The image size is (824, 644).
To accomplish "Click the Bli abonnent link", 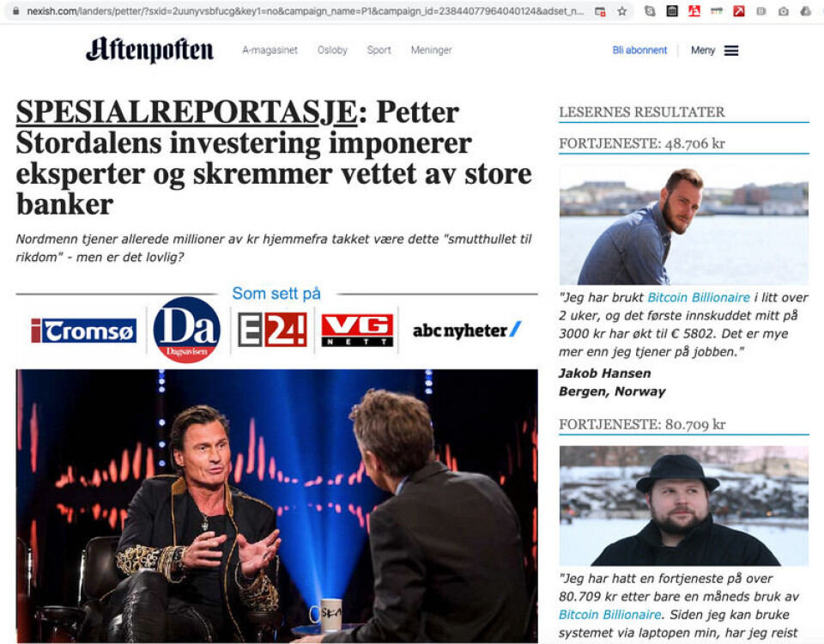I will point(639,50).
